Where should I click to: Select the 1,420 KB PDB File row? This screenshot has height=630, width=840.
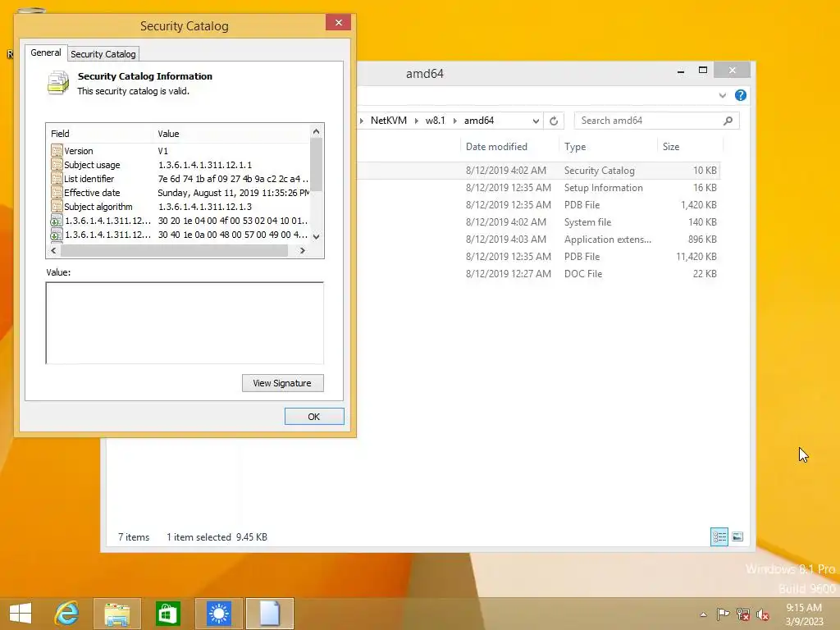click(x=538, y=204)
